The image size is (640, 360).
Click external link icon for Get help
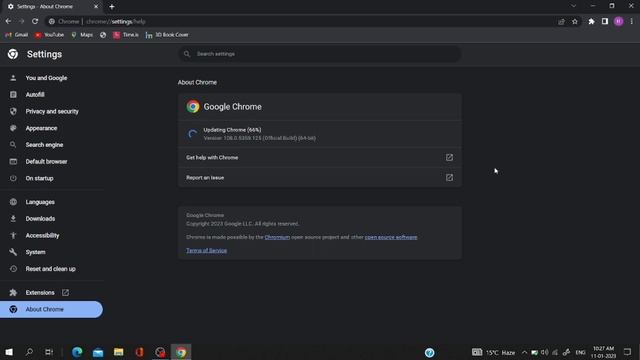[x=449, y=158]
